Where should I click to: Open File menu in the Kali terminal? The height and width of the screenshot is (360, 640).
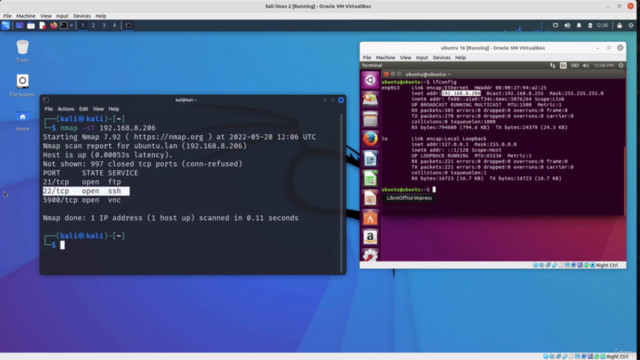[x=49, y=109]
